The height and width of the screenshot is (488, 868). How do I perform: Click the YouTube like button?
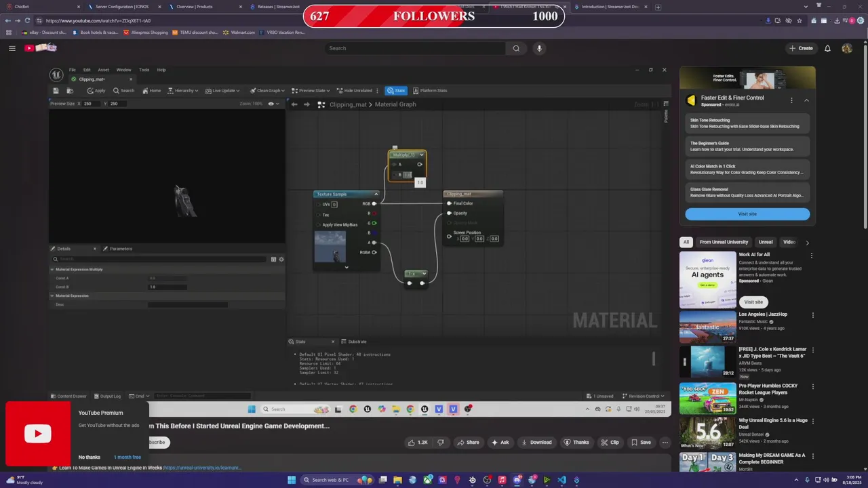tap(418, 443)
